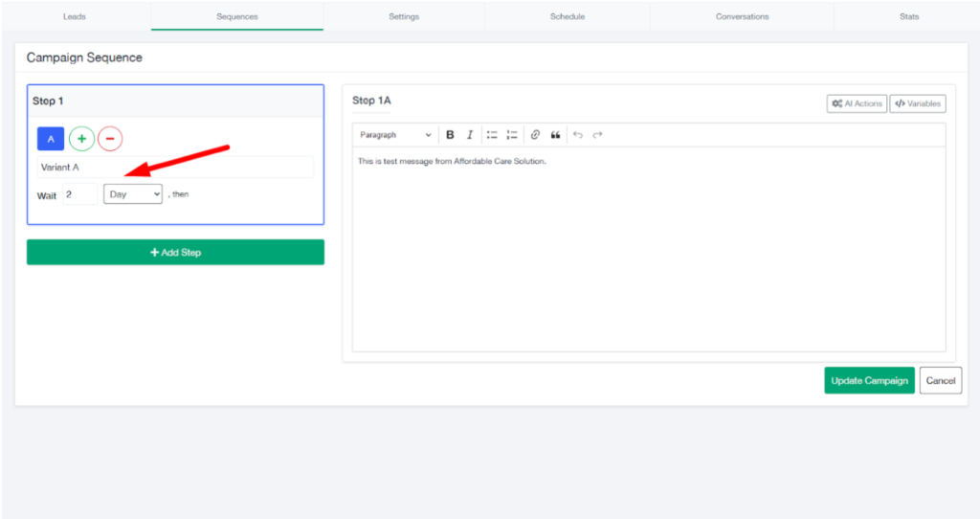This screenshot has width=980, height=519.
Task: Click the Wait number input field
Action: [80, 194]
